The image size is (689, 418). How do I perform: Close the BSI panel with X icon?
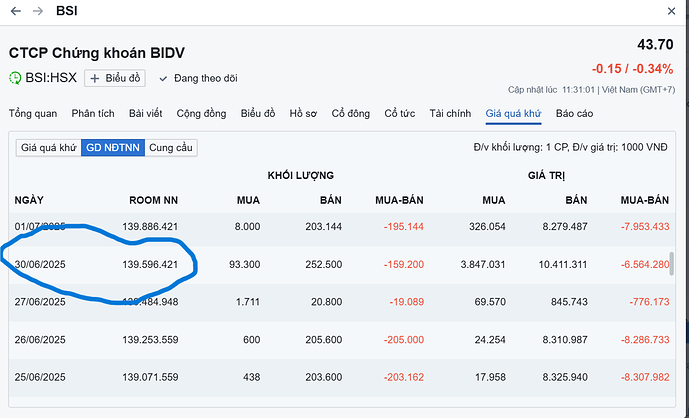(x=670, y=11)
